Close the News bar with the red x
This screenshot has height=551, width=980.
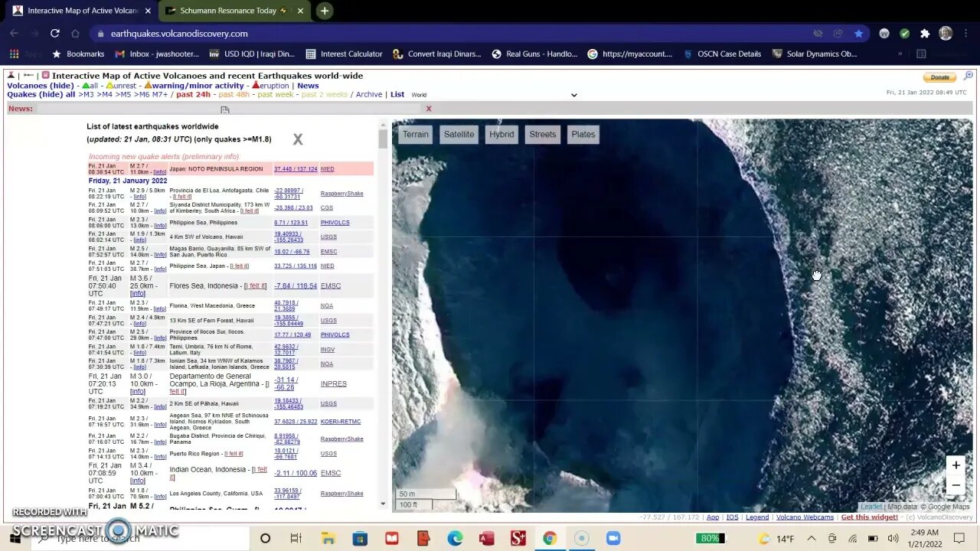[429, 109]
